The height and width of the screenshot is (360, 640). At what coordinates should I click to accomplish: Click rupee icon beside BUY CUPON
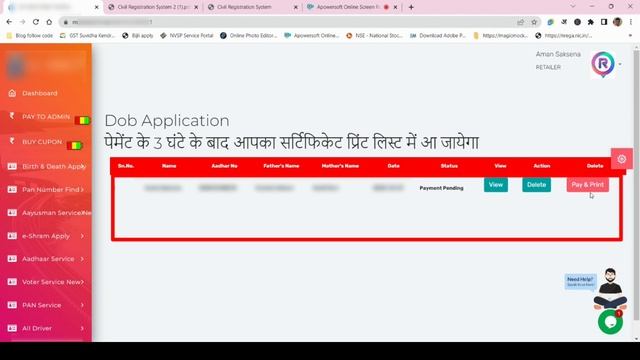[x=12, y=141]
